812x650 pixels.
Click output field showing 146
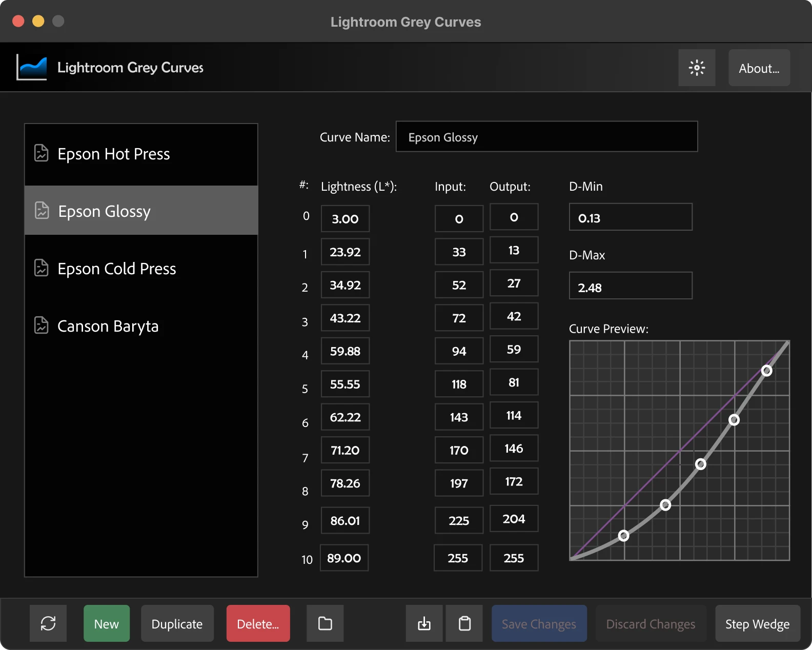514,449
